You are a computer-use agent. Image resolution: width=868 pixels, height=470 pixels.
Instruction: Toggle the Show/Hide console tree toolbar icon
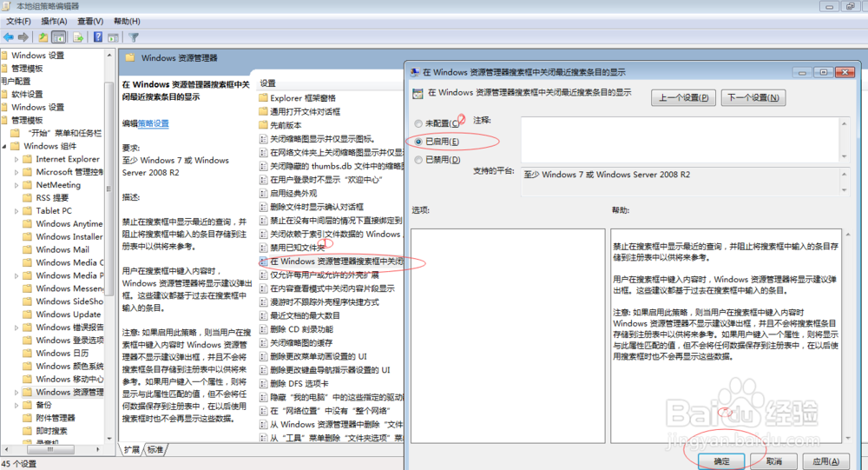pyautogui.click(x=59, y=37)
